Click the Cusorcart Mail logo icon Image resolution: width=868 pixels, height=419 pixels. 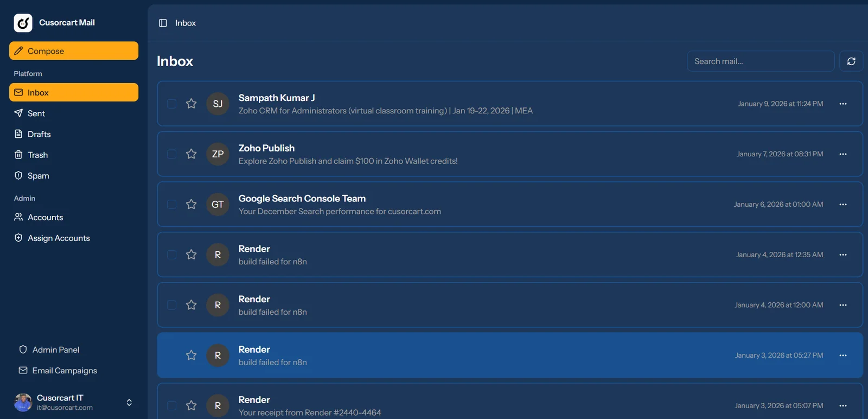23,23
